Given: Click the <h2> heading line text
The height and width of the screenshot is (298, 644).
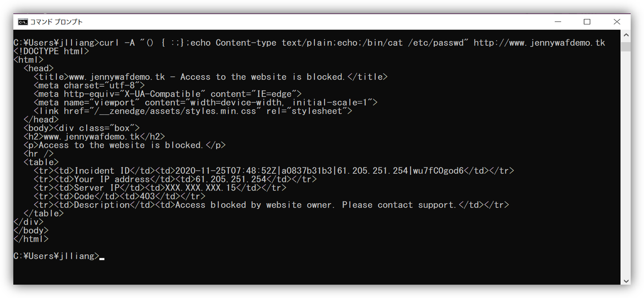Looking at the screenshot, I should tap(94, 137).
